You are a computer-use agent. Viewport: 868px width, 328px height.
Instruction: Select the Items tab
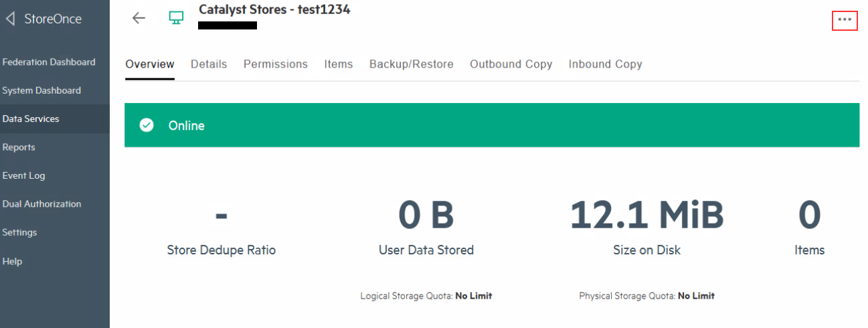click(339, 64)
